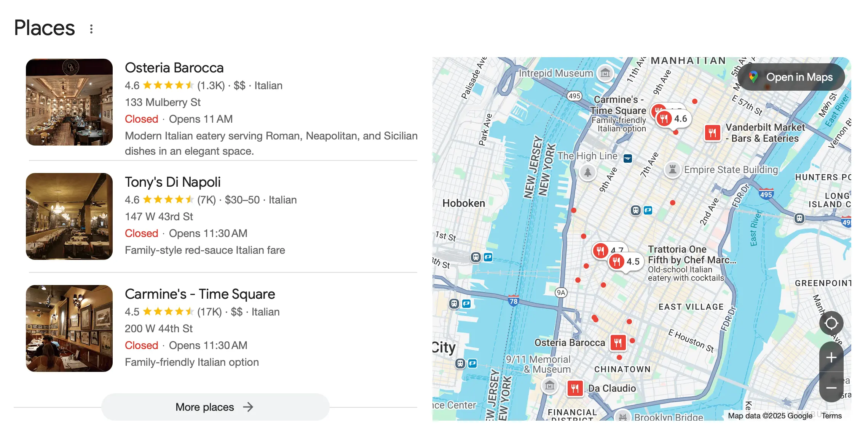Click the show my location target icon
Image resolution: width=868 pixels, height=442 pixels.
[x=831, y=323]
